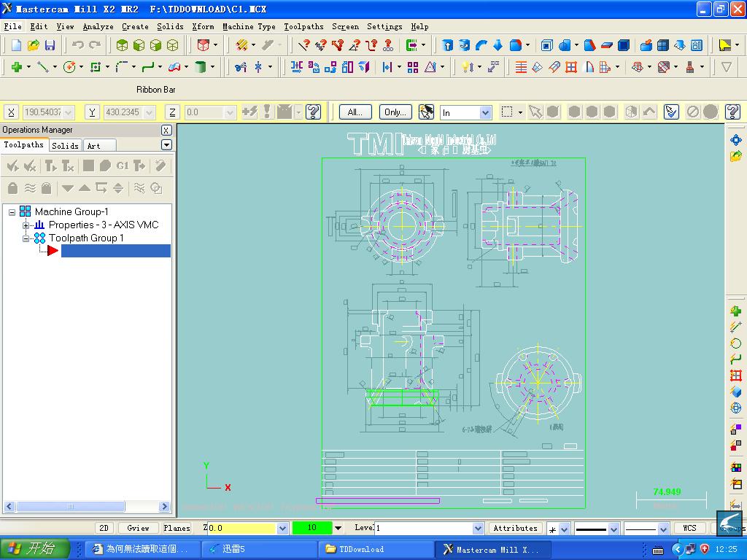Screen dimensions: 747x560
Task: Click the Gview status bar button
Action: [x=138, y=528]
